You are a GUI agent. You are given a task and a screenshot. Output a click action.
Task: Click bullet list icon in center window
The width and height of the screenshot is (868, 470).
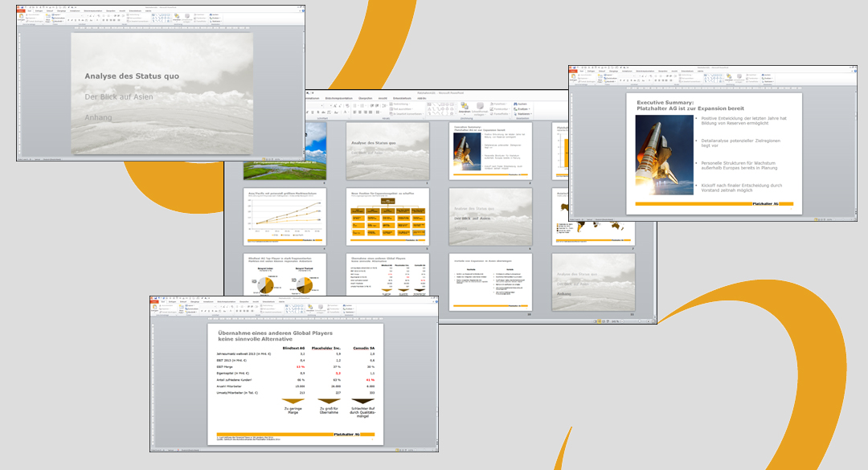coord(355,105)
